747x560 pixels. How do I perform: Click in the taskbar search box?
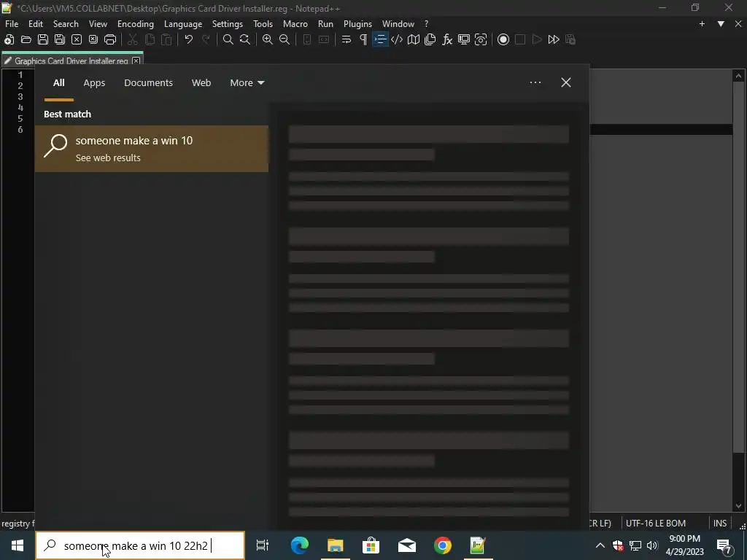click(x=140, y=545)
